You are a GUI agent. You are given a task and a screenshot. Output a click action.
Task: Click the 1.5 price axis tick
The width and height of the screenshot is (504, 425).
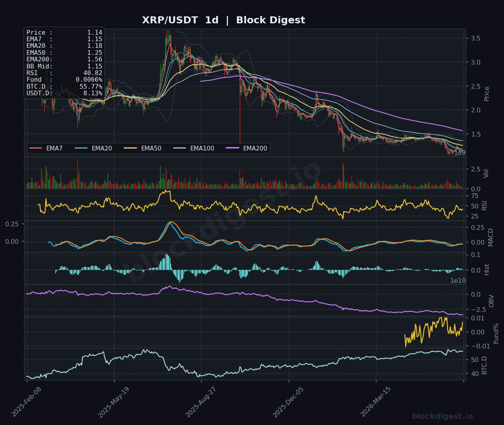[475, 134]
